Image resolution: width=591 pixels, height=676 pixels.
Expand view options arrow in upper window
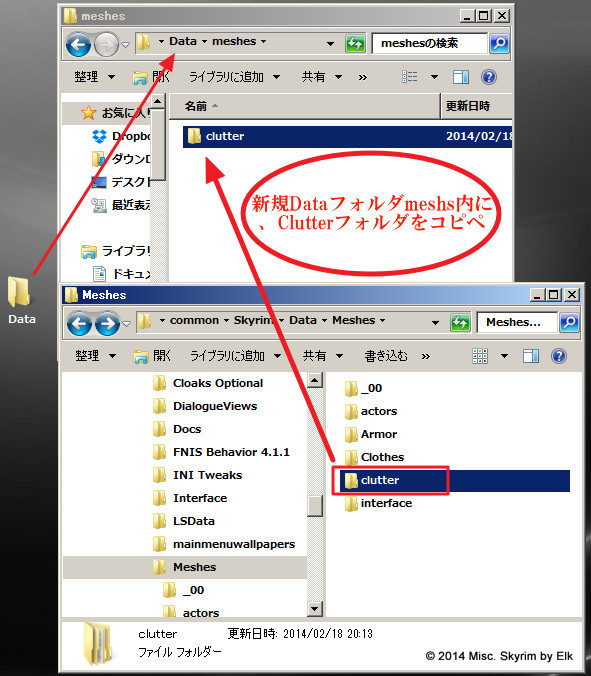click(x=434, y=77)
